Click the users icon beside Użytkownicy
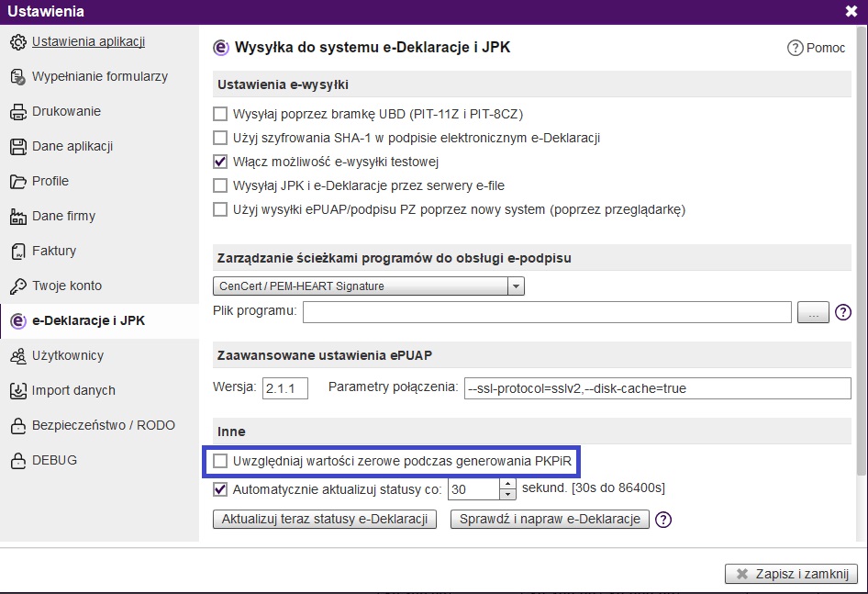The width and height of the screenshot is (868, 594). [x=17, y=356]
